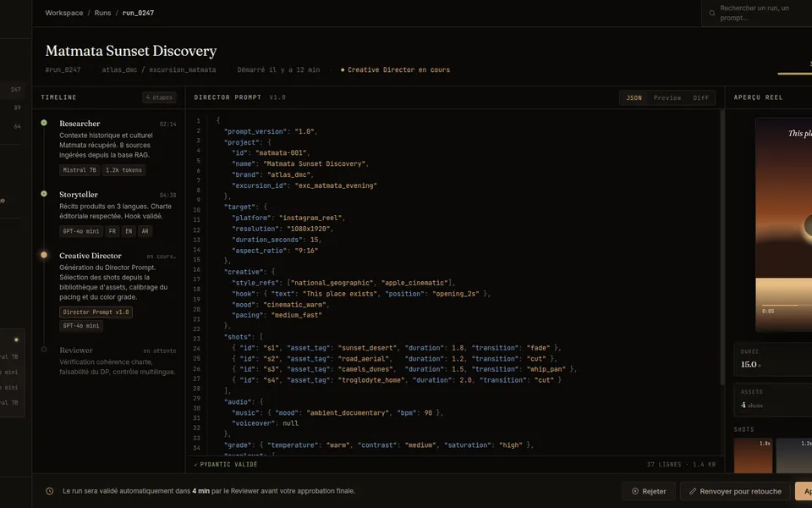812x508 pixels.
Task: Click the "voiceover": null line
Action: [265, 423]
